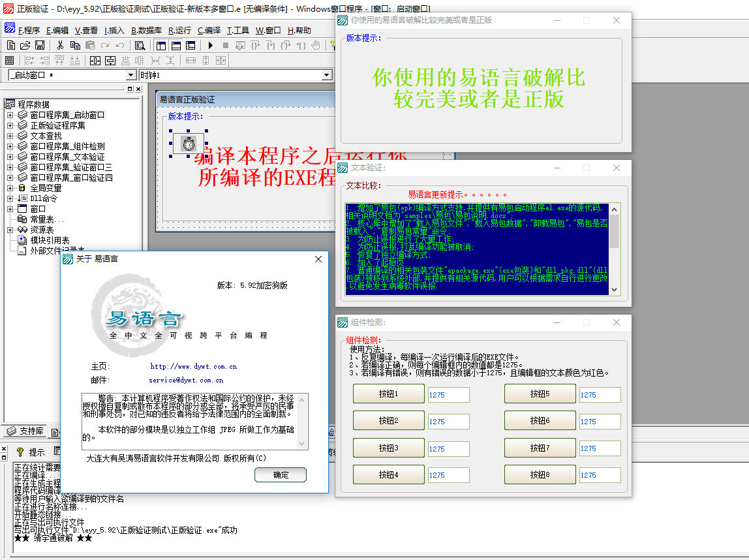Select the 窗口程序集_窗口验证四 tree item
Viewport: 749px width, 560px height.
(x=72, y=178)
